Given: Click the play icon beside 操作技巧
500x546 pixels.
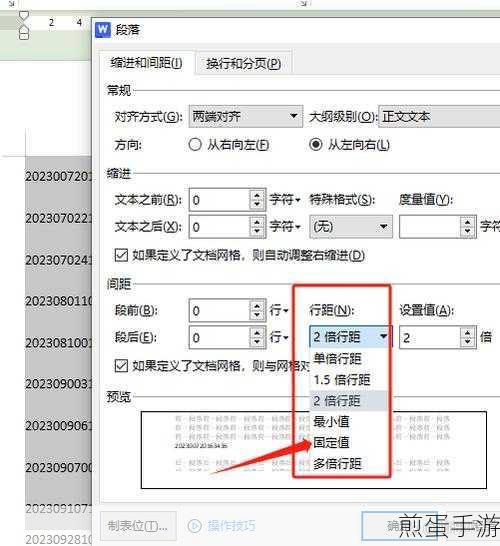Looking at the screenshot, I should [x=195, y=525].
